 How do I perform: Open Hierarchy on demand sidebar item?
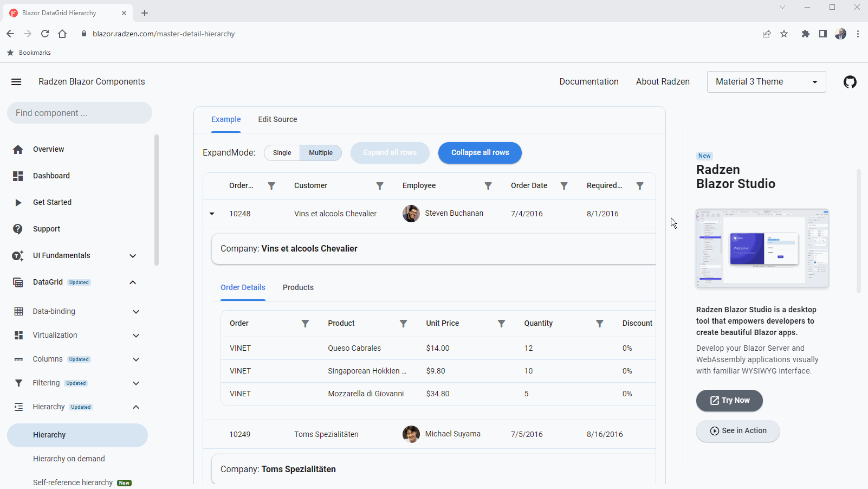(69, 459)
